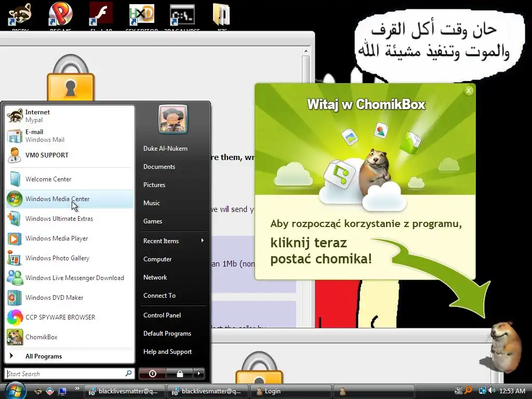Screen dimensions: 532x399
Task: Launch Internet Mypal from Start menu
Action: (70, 116)
